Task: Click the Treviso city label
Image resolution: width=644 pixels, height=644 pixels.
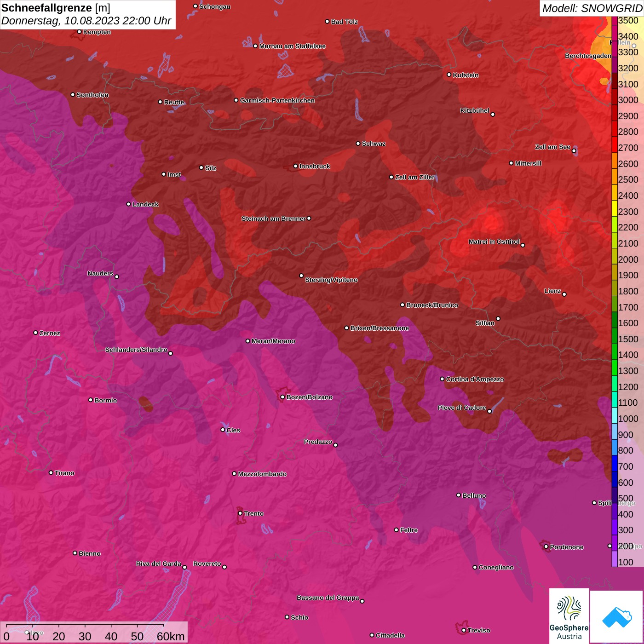Action: pos(479,630)
